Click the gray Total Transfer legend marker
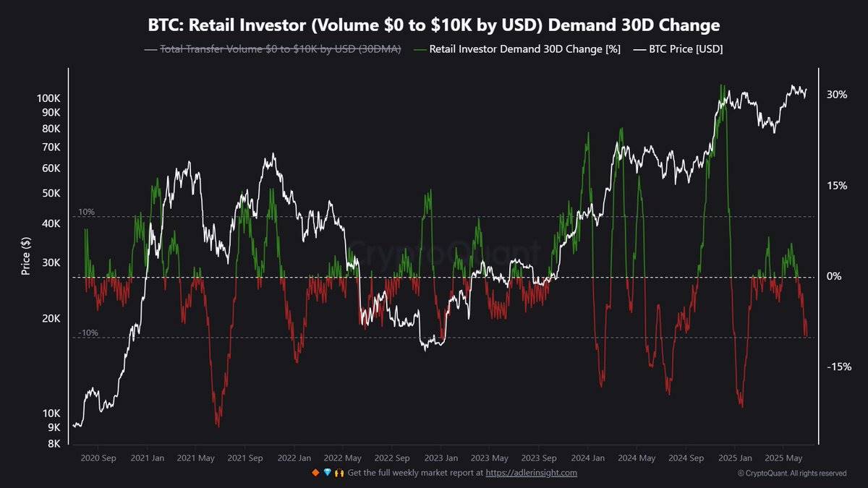The width and height of the screenshot is (868, 488). 150,50
